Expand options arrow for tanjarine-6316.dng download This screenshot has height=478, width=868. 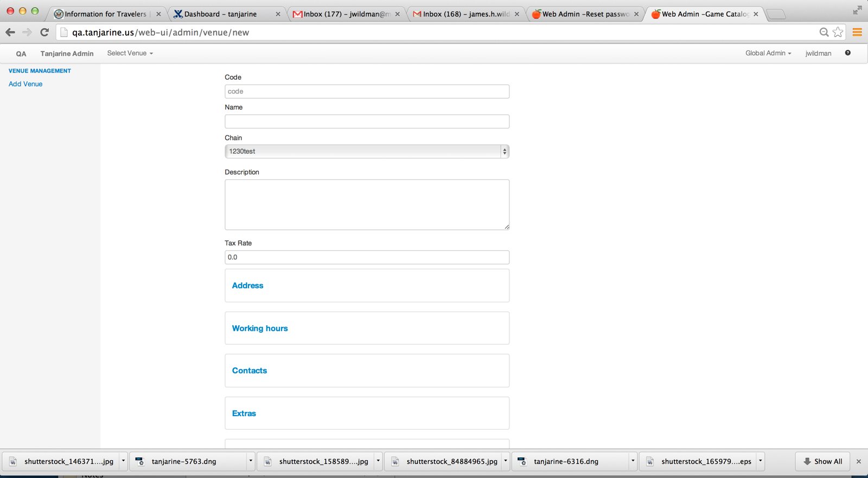633,462
